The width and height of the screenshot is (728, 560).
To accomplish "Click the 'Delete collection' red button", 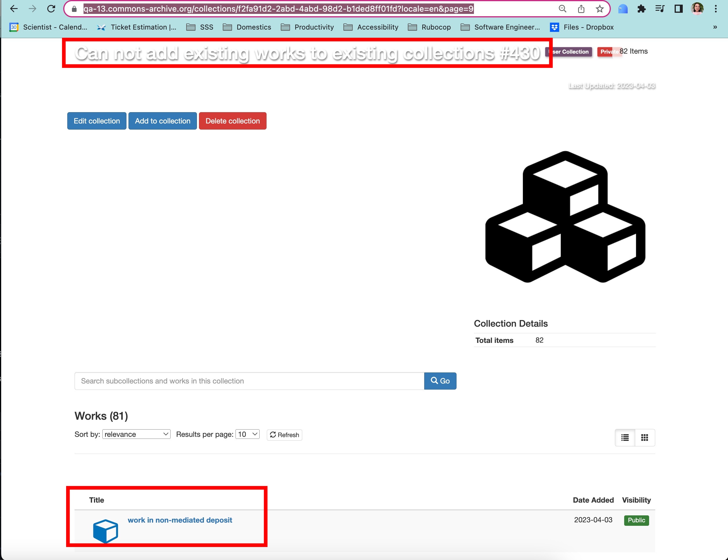I will coord(232,121).
